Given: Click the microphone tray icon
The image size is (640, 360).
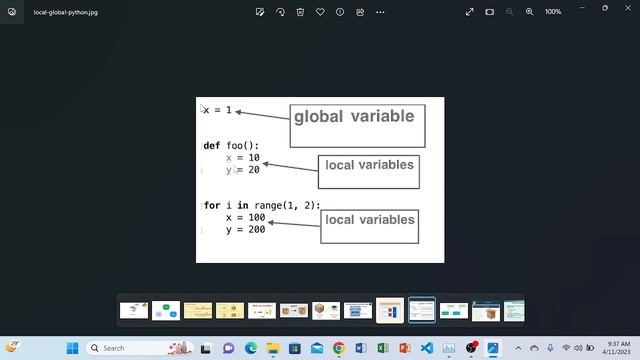Looking at the screenshot, I should click(550, 348).
